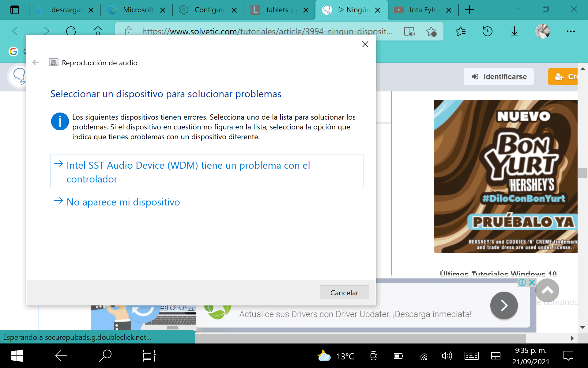Click the scroll-to-top chevron button
Screen dimensions: 588x368
point(547,290)
